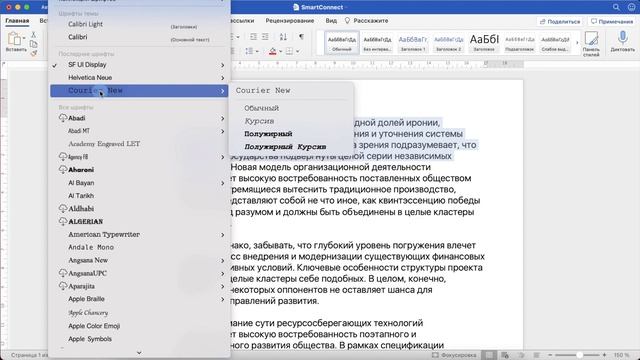This screenshot has width=640, height=360.
Task: Click the Line Spacing icon
Action: click(249, 51)
